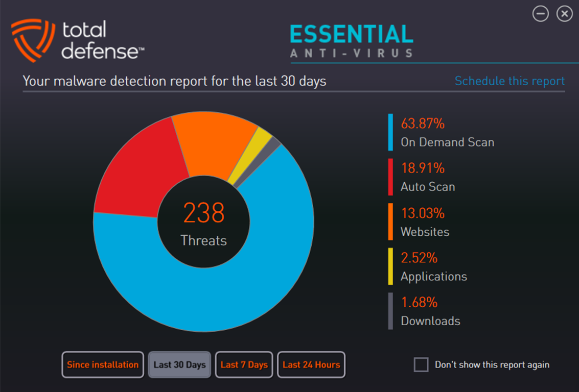Click the Total Defense shield logo

click(x=33, y=38)
